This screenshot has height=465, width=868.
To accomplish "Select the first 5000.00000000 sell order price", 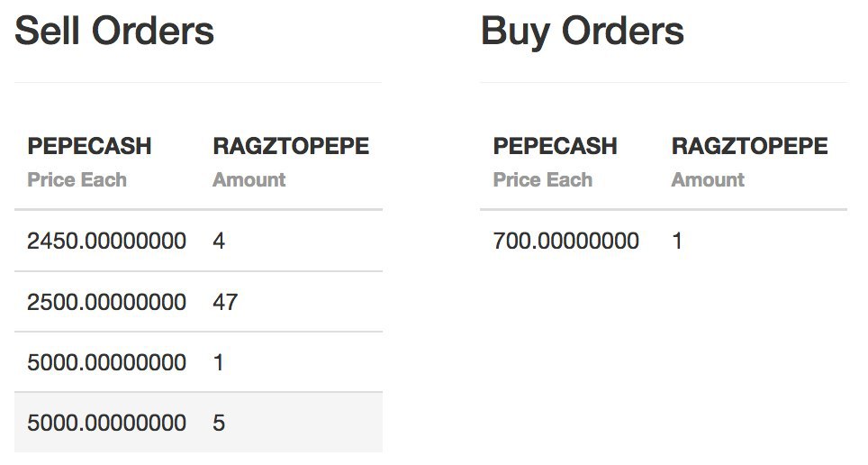I will [107, 362].
